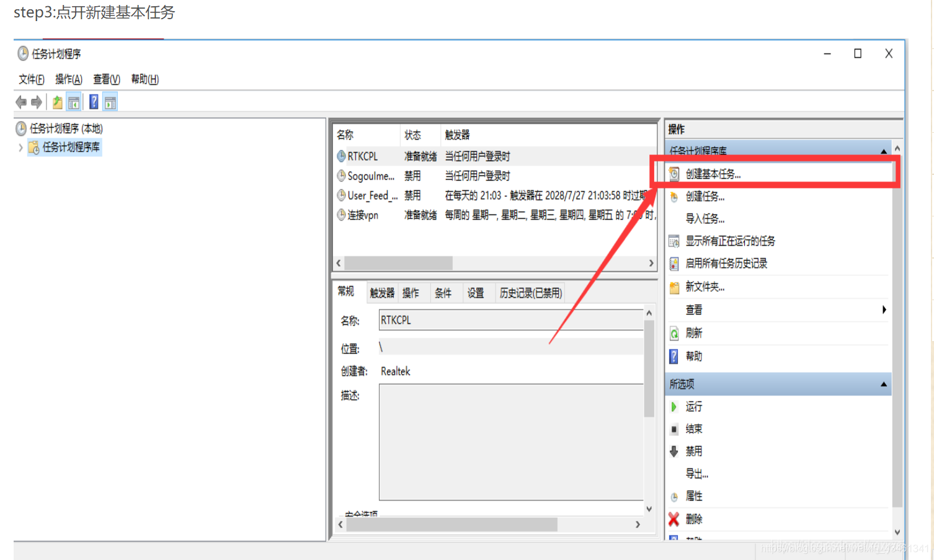Switch to the 常规 tab
934x560 pixels.
(346, 291)
